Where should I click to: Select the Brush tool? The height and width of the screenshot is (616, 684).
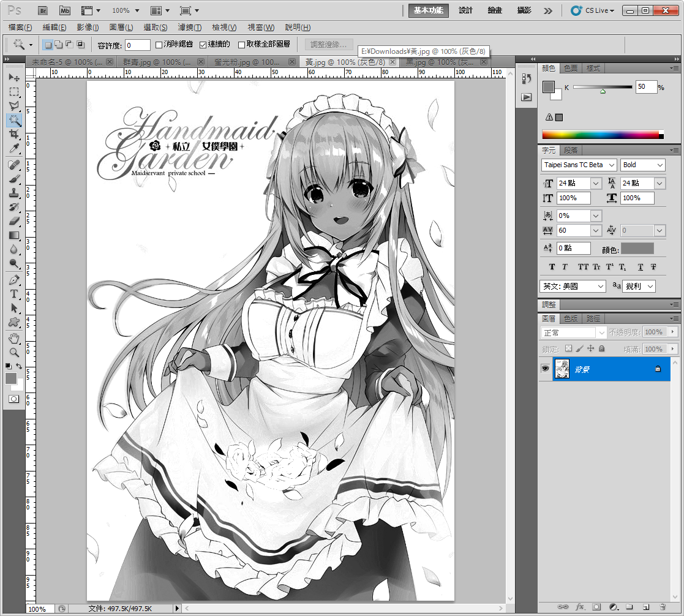[14, 179]
